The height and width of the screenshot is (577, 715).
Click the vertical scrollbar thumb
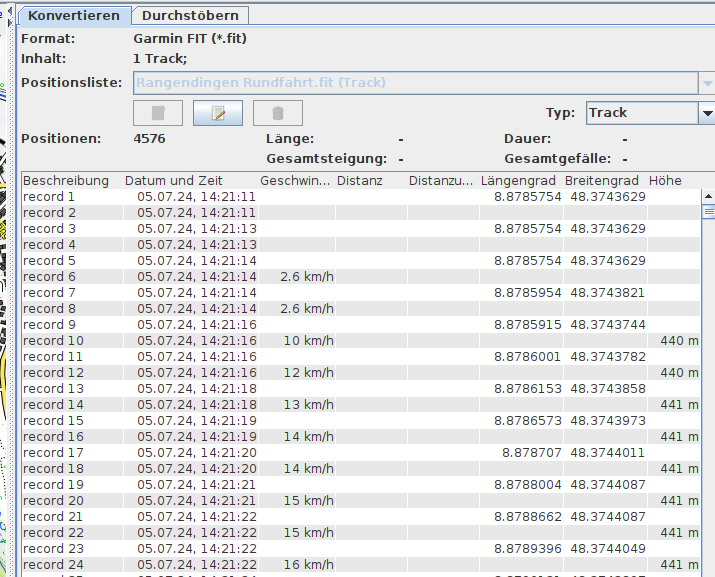tap(708, 212)
